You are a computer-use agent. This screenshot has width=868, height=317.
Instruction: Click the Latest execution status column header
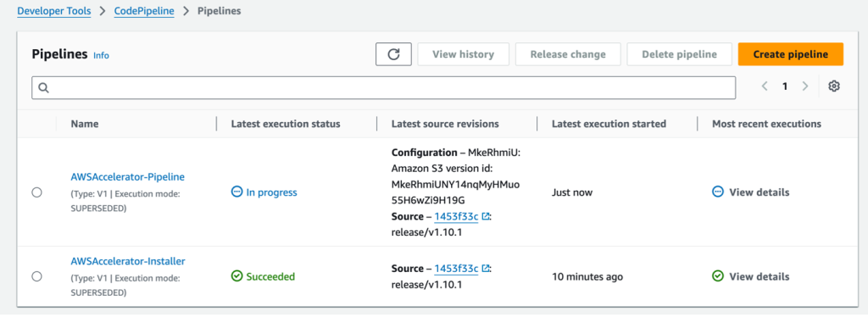[286, 124]
